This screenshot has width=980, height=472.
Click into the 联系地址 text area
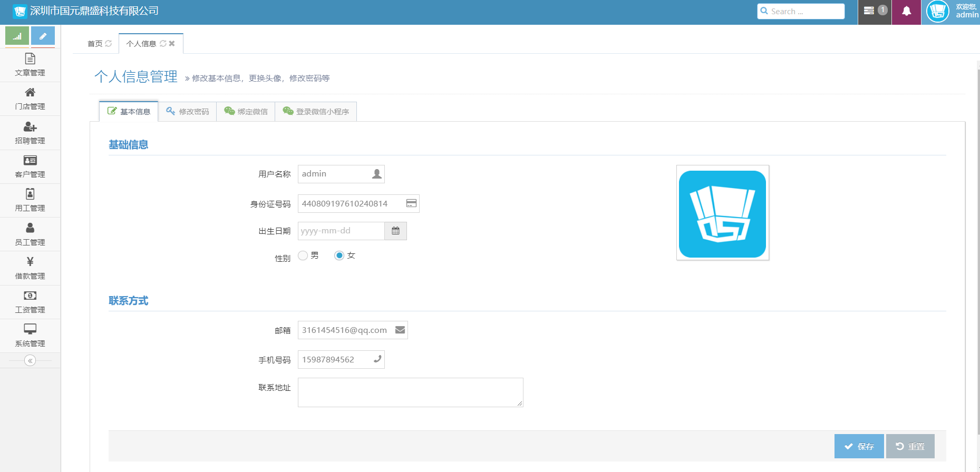click(410, 392)
